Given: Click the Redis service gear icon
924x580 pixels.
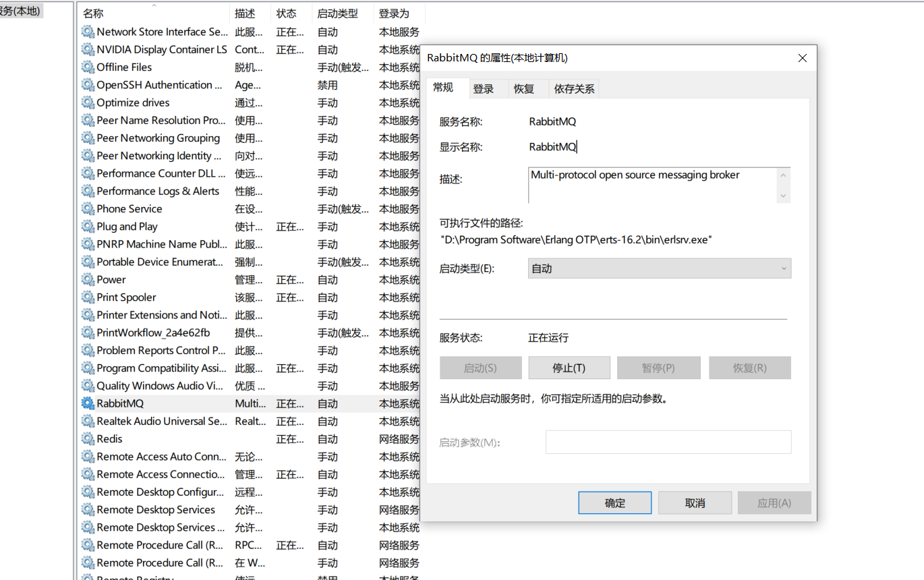Looking at the screenshot, I should (88, 439).
